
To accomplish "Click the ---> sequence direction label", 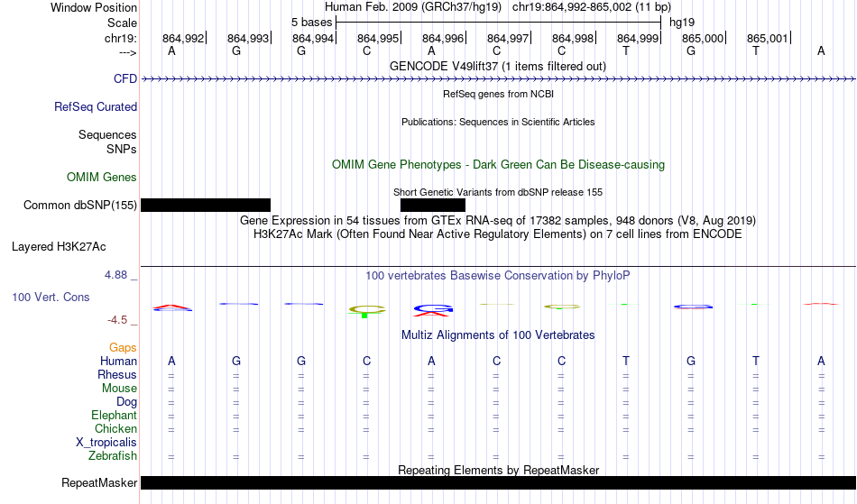I will coord(128,52).
